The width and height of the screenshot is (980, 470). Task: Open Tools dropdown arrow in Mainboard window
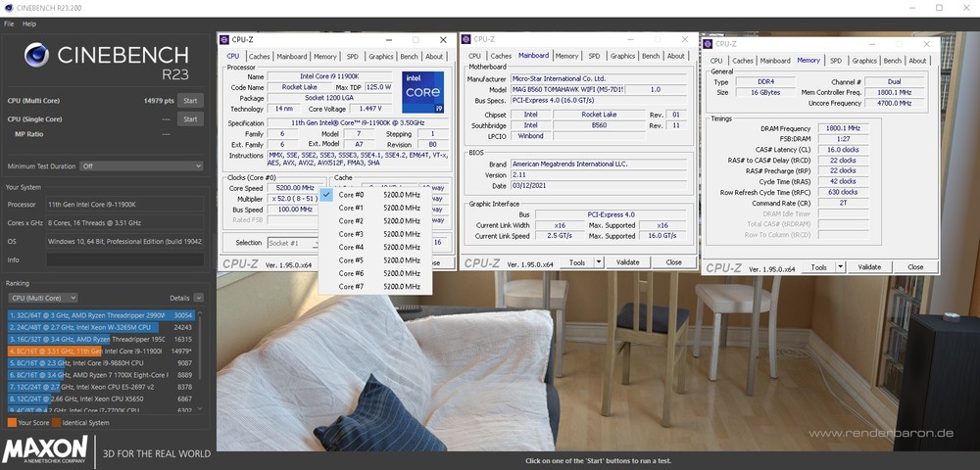tap(599, 262)
